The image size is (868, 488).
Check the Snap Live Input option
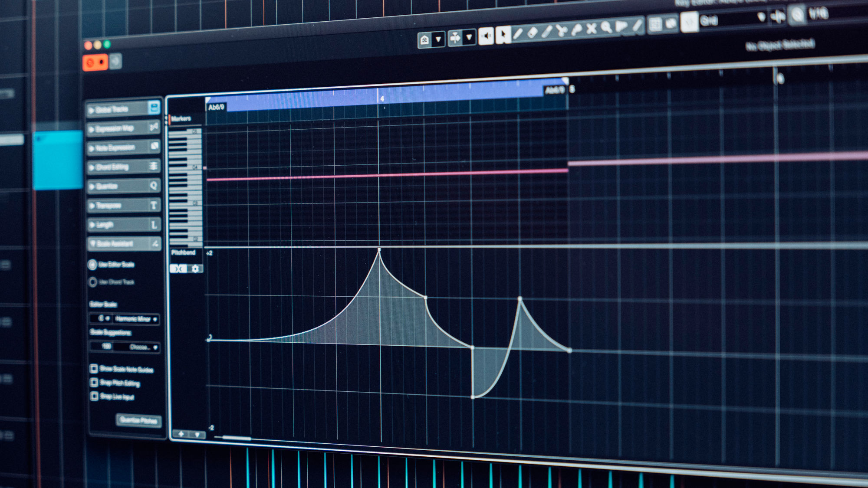(94, 396)
